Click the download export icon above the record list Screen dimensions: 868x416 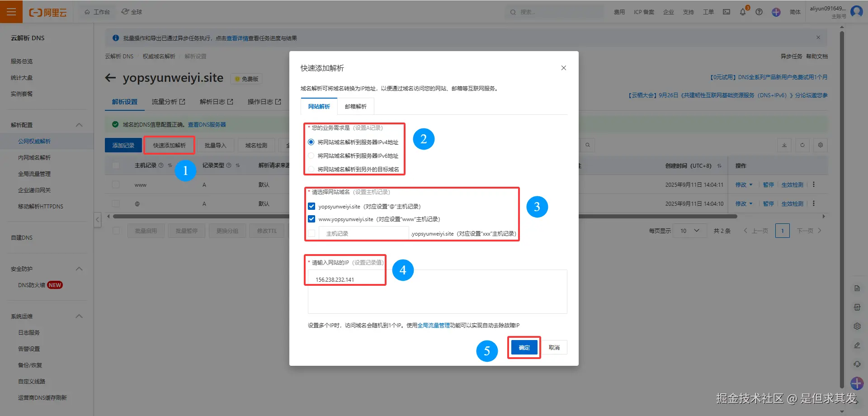tap(784, 145)
